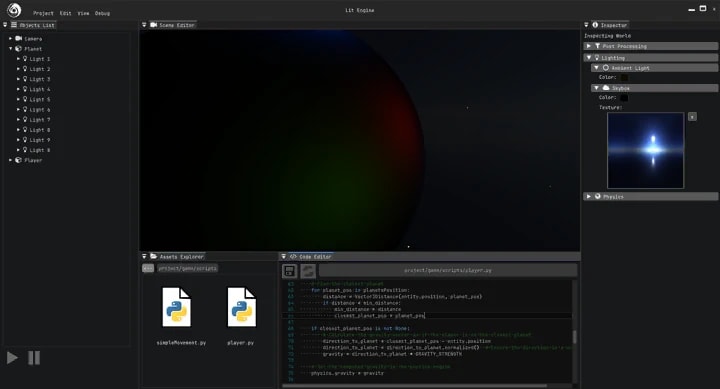Screen dimensions: 720x389
Task: Open the Skybox color swatch
Action: click(624, 97)
